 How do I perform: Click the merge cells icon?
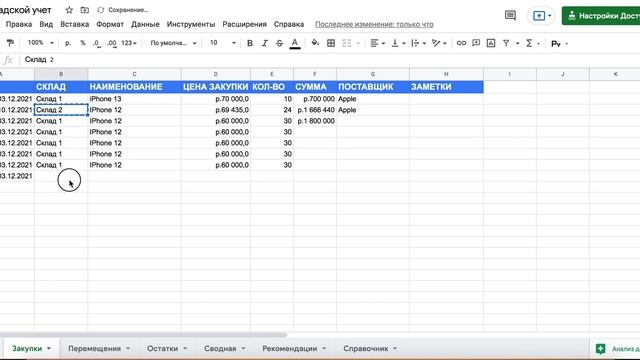coord(347,43)
